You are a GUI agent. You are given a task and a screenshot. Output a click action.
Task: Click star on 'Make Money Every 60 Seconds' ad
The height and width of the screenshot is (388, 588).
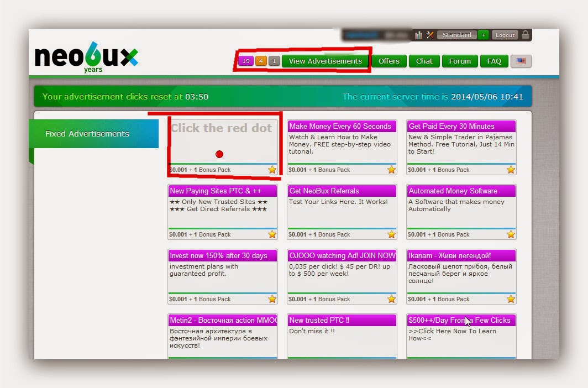click(391, 170)
